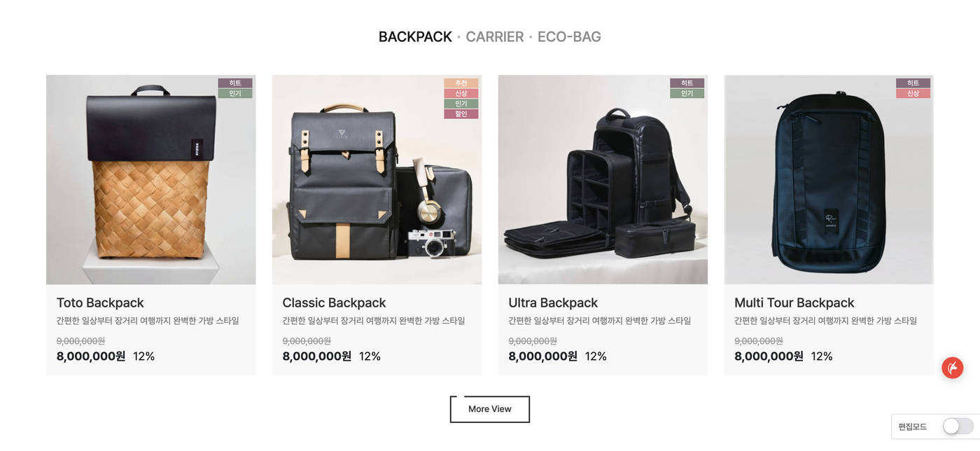View the Ultra Backpack product photo
Screen dimensions: 980x451
click(x=603, y=179)
